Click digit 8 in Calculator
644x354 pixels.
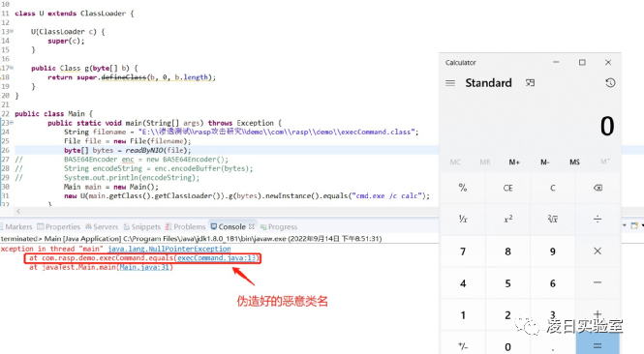[x=507, y=251]
